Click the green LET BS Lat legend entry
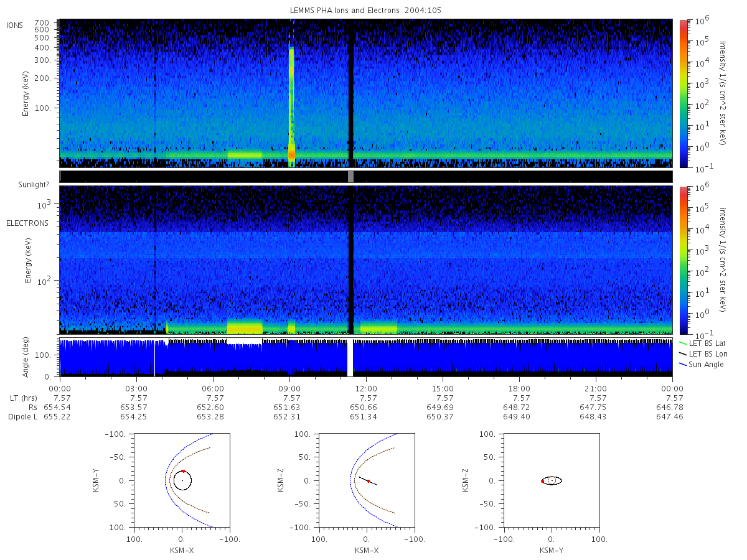 coord(704,343)
